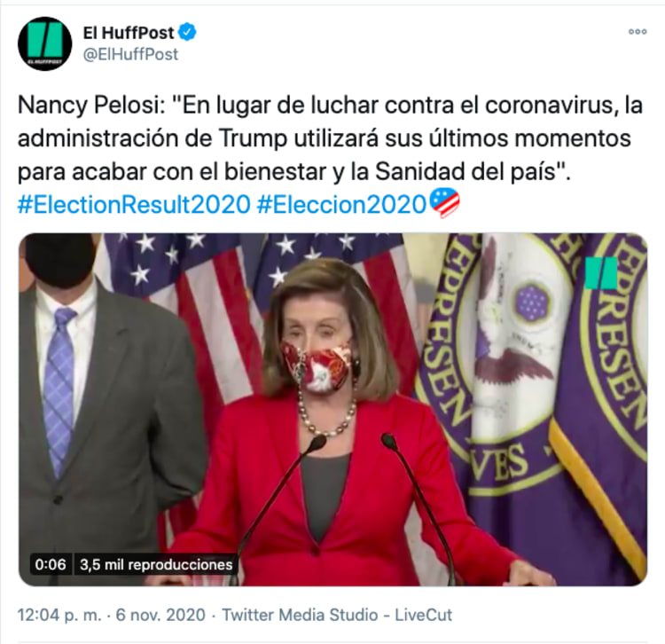Play the Nancy Pelosi video
Image resolution: width=665 pixels, height=644 pixels.
pyautogui.click(x=332, y=410)
